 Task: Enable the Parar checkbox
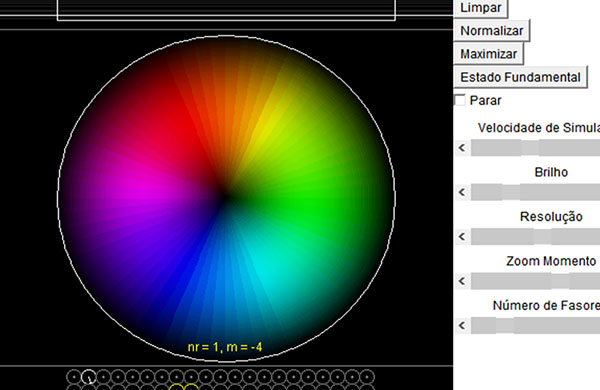460,100
